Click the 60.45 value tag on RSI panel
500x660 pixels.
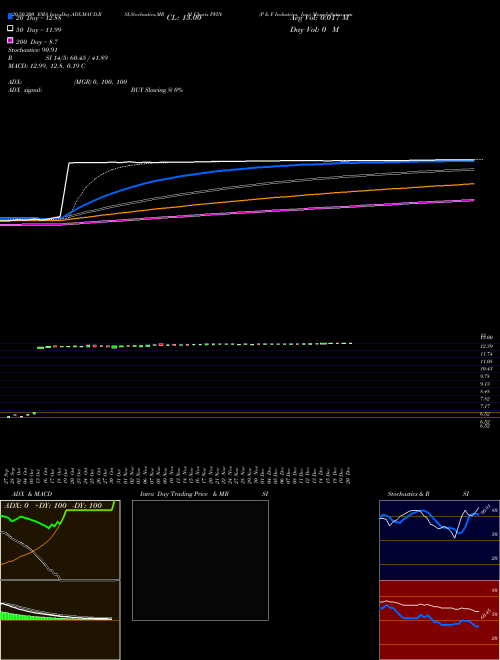(486, 613)
